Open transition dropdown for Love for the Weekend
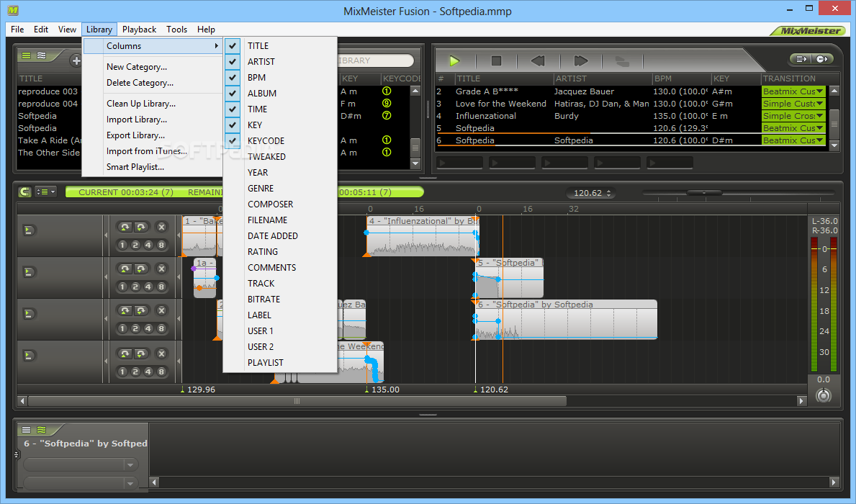Screen dimensions: 856x504 tap(819, 104)
